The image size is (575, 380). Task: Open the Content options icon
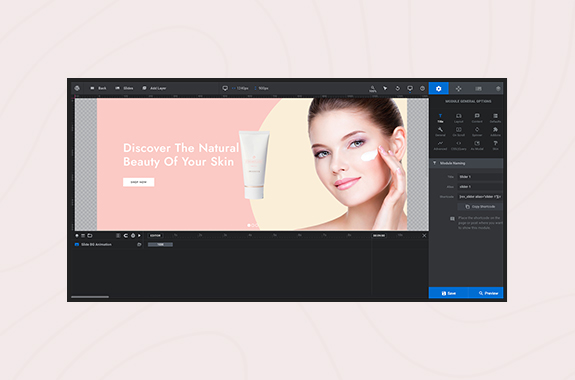tap(477, 118)
